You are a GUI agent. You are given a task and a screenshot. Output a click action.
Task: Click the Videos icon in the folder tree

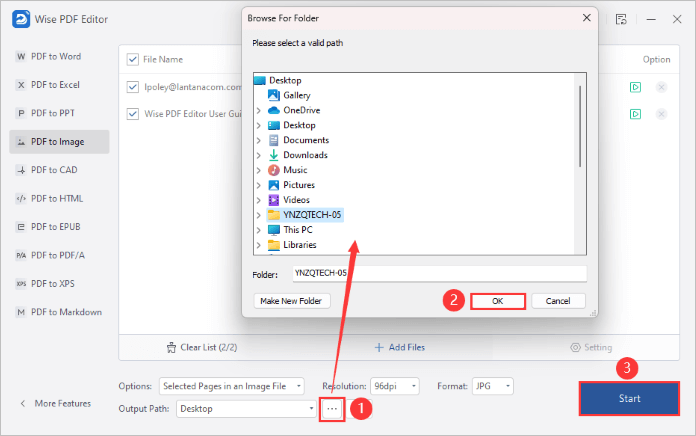(274, 200)
